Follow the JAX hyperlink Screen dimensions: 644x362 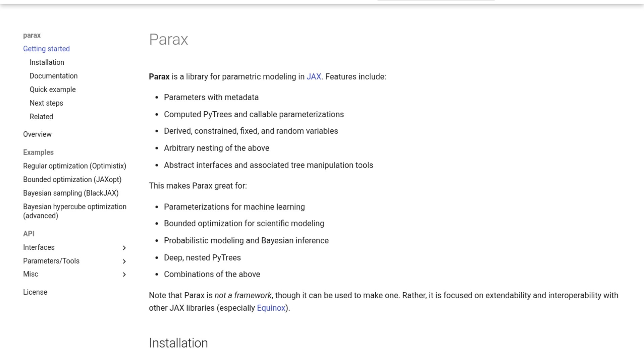pyautogui.click(x=314, y=77)
